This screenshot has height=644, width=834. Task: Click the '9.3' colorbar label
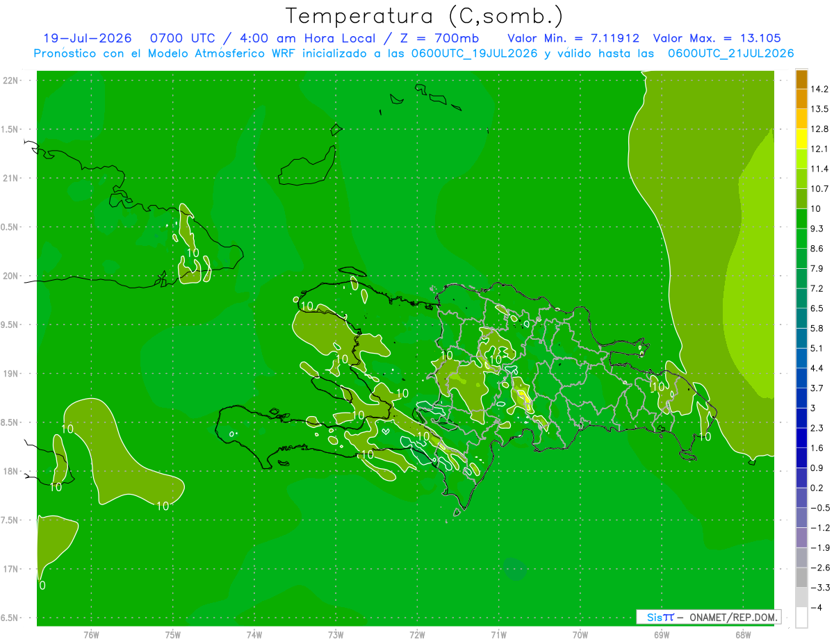817,229
